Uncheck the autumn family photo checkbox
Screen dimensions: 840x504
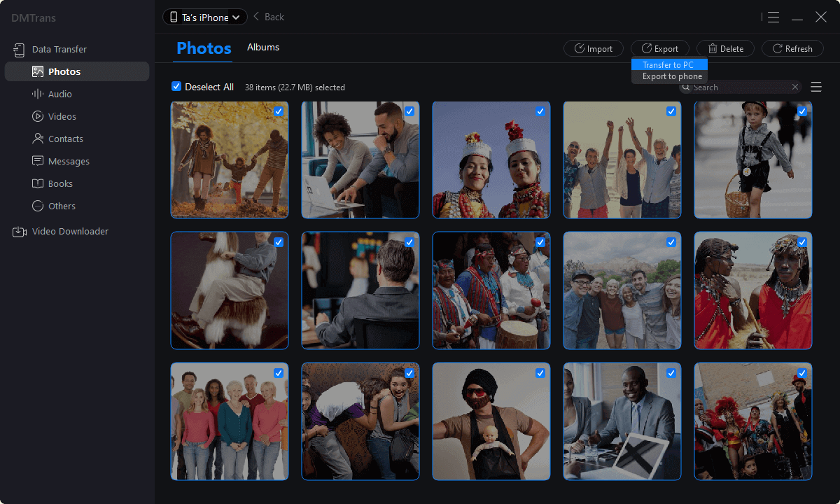pos(279,111)
